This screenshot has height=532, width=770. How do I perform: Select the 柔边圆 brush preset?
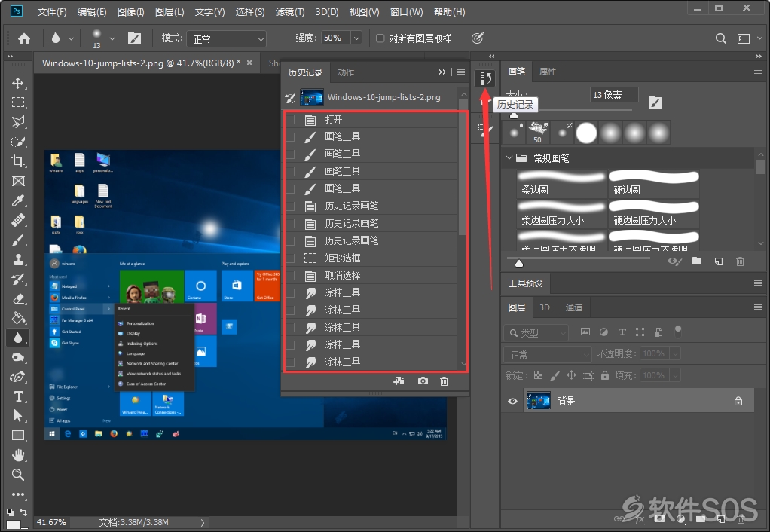562,183
